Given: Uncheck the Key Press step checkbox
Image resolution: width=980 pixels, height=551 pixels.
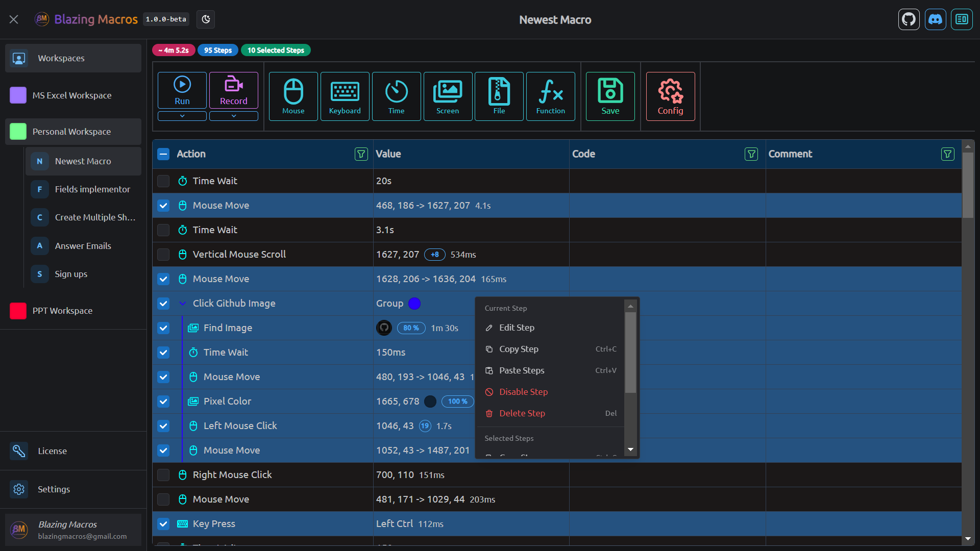Looking at the screenshot, I should pyautogui.click(x=163, y=524).
